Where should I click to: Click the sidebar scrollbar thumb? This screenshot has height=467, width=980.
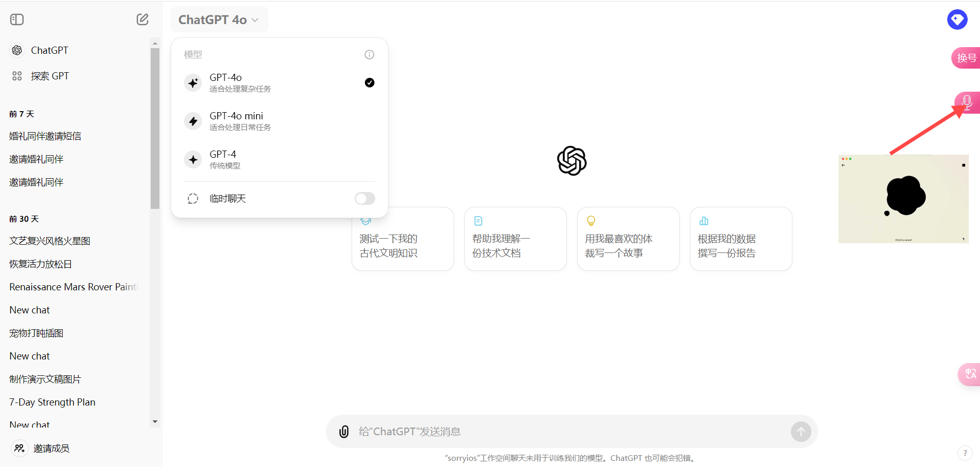tap(155, 129)
